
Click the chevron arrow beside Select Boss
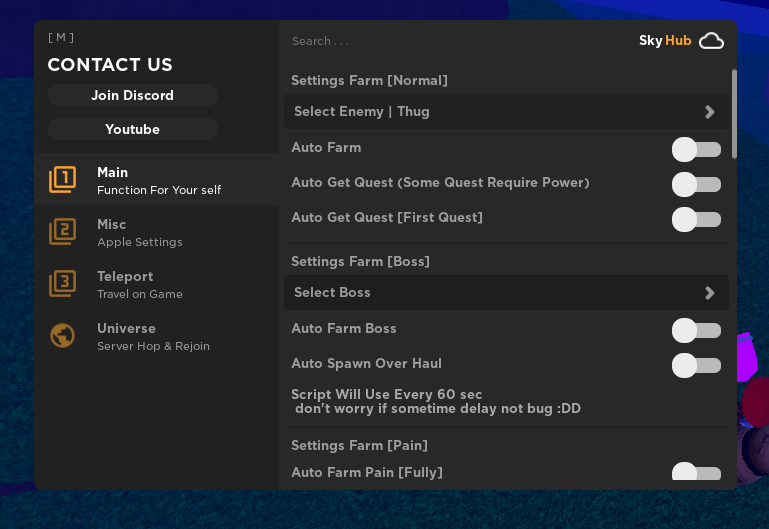click(709, 293)
